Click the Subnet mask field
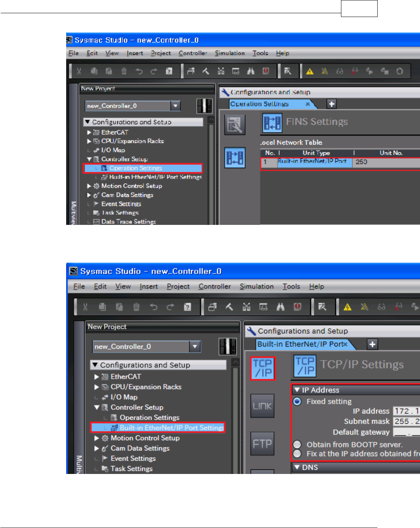The width and height of the screenshot is (420, 528). coord(406,421)
